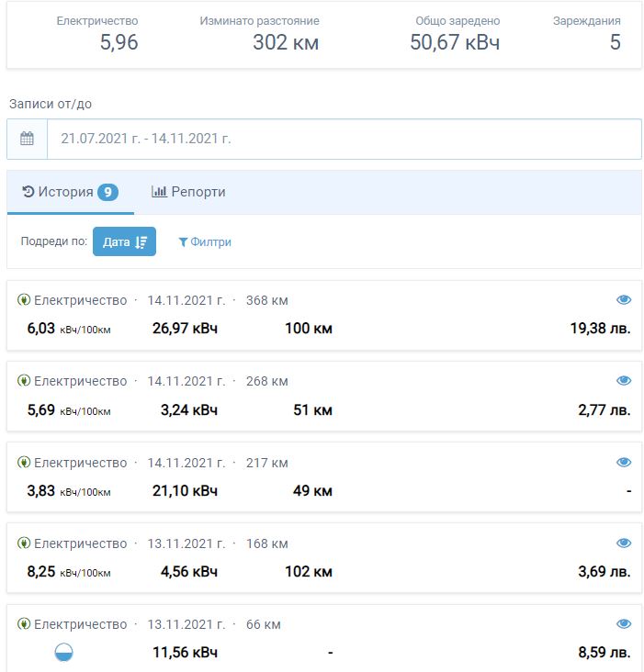Click eye icon on the 168 км entry

click(x=624, y=543)
